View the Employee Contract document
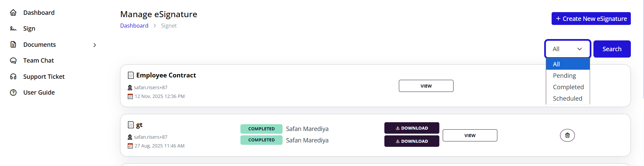The width and height of the screenshot is (644, 166). click(x=426, y=86)
